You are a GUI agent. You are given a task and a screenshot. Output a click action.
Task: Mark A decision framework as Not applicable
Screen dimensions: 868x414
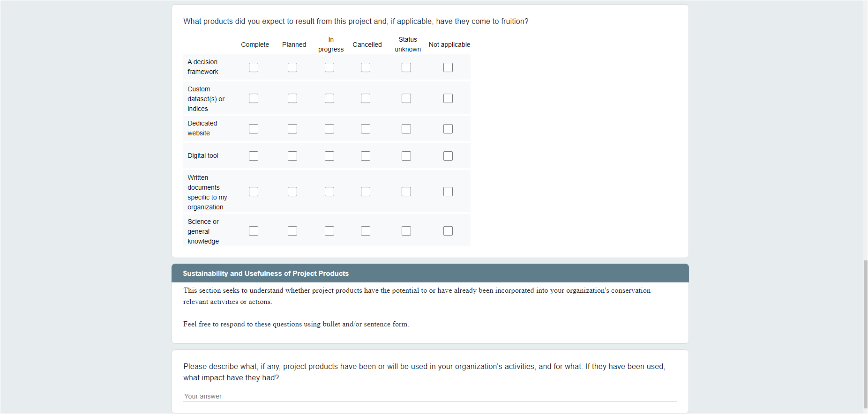(x=448, y=67)
